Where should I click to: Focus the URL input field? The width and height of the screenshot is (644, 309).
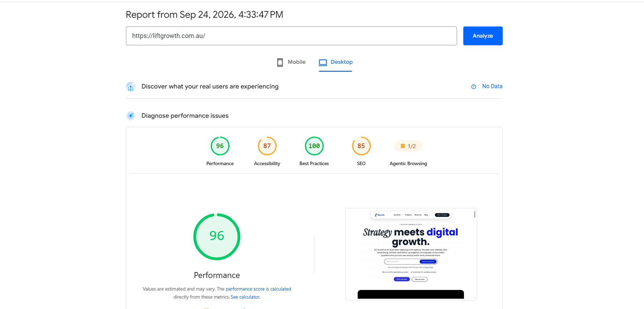pyautogui.click(x=291, y=36)
